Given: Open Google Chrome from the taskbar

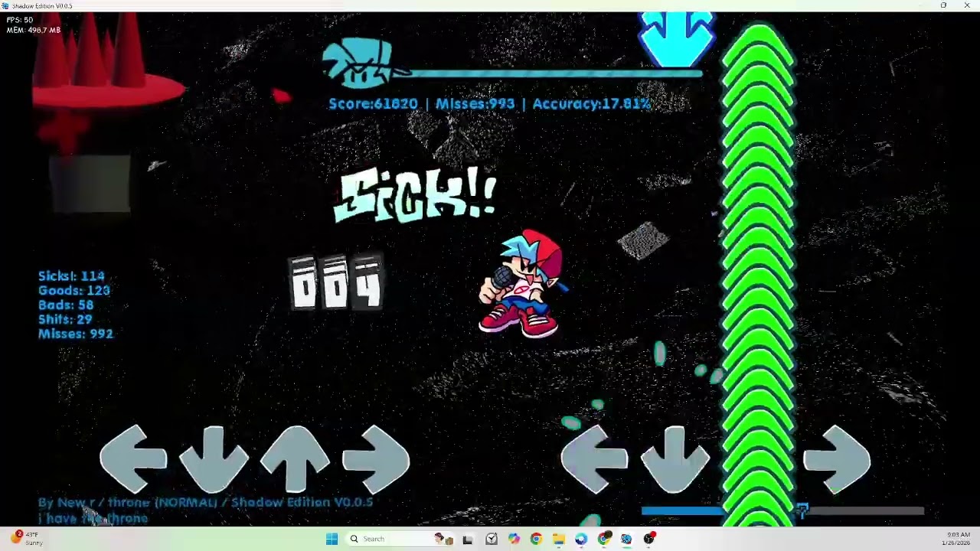Looking at the screenshot, I should click(536, 539).
